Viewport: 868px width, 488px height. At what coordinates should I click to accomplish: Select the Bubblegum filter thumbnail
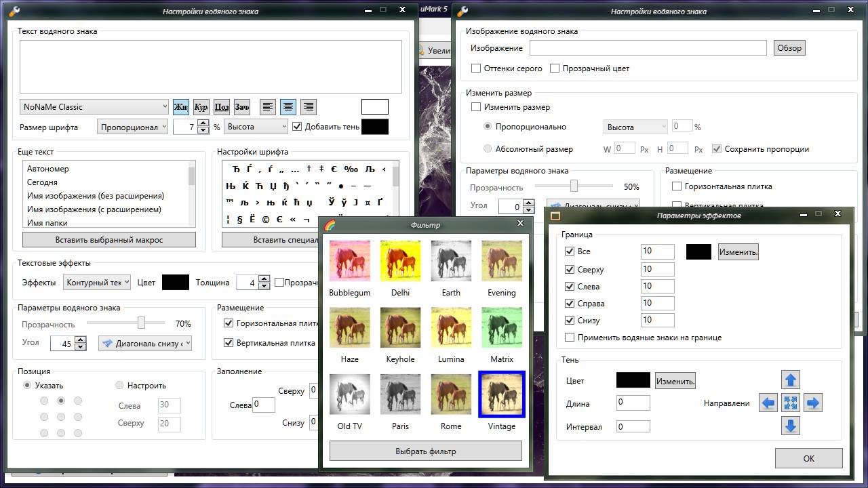tap(350, 261)
